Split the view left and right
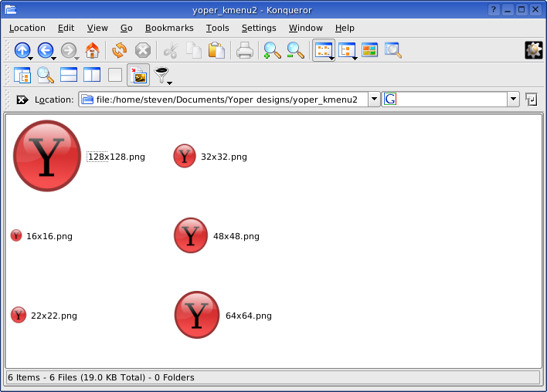The image size is (547, 392). coord(92,75)
